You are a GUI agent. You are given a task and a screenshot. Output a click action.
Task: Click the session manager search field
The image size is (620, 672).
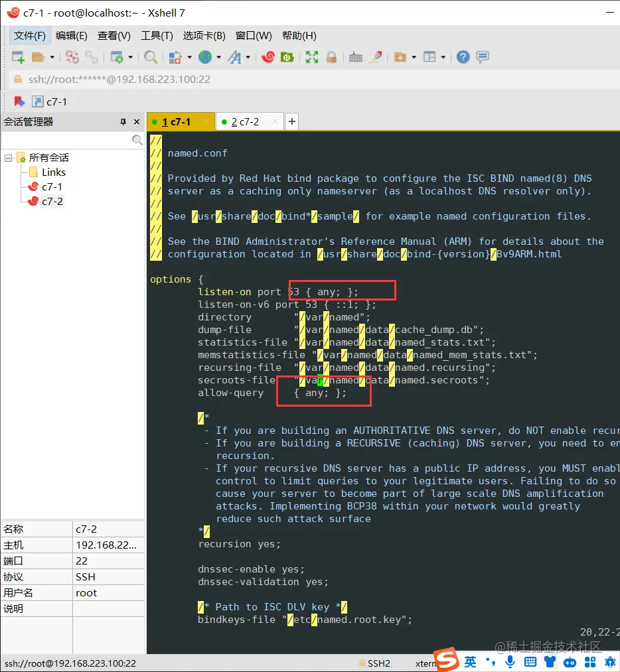[x=67, y=140]
